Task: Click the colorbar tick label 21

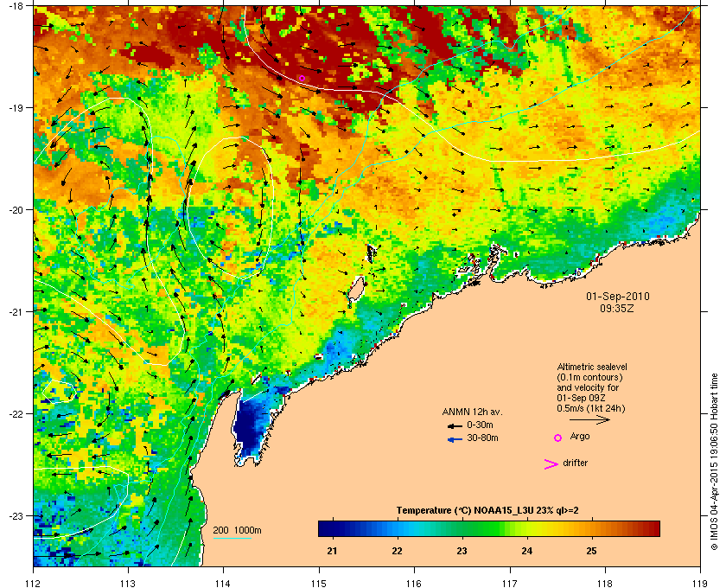Action: point(332,552)
